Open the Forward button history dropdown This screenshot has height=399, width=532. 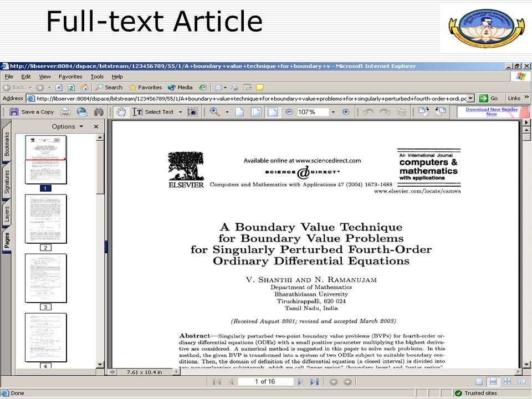(x=49, y=88)
